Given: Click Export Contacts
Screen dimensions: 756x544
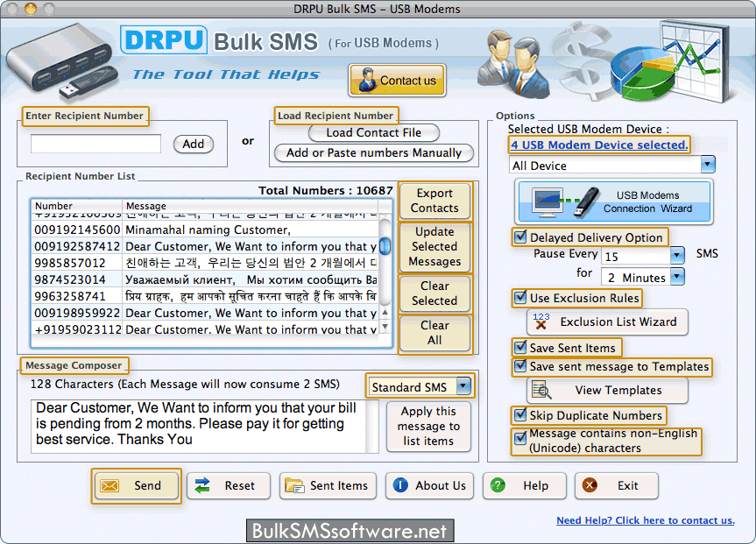Looking at the screenshot, I should coord(435,201).
